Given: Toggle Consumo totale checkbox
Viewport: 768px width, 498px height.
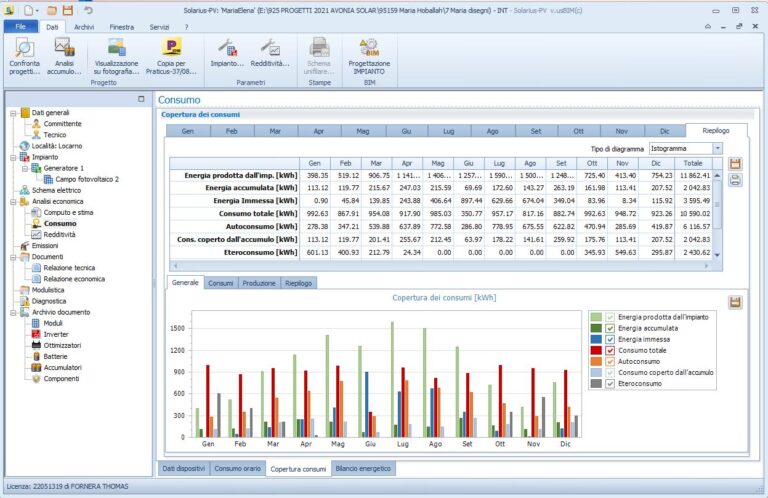Looking at the screenshot, I should click(x=610, y=351).
